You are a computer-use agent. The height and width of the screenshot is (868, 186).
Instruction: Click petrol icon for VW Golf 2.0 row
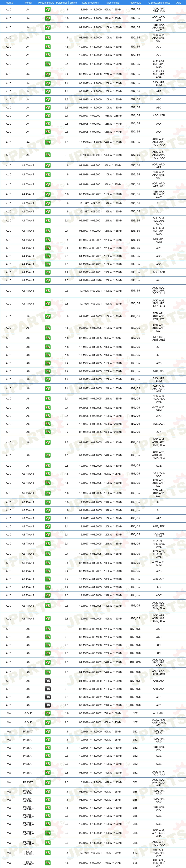point(48,723)
